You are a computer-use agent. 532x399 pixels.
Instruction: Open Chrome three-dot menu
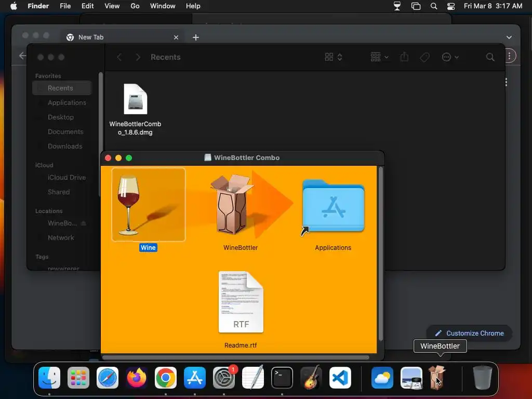tap(509, 56)
